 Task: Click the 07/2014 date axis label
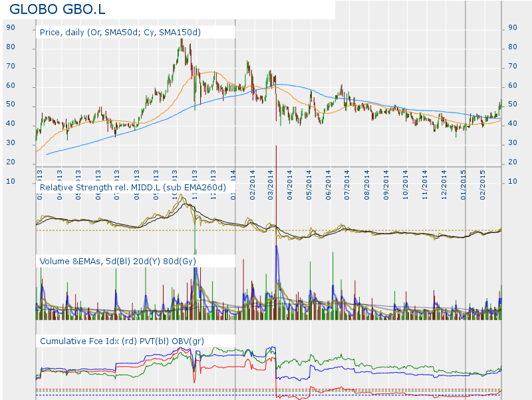(x=346, y=185)
